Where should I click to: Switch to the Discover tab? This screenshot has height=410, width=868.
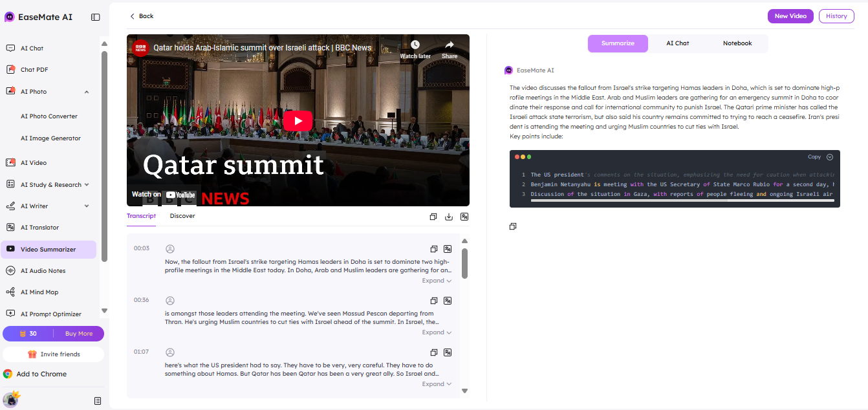tap(182, 216)
